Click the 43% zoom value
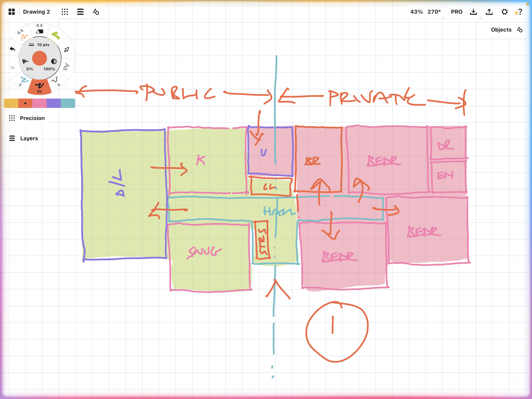The height and width of the screenshot is (399, 532). (416, 12)
